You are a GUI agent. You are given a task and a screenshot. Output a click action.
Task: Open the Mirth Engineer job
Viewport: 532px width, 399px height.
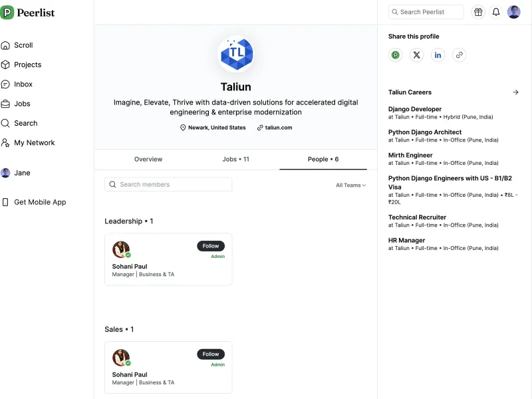pos(410,156)
